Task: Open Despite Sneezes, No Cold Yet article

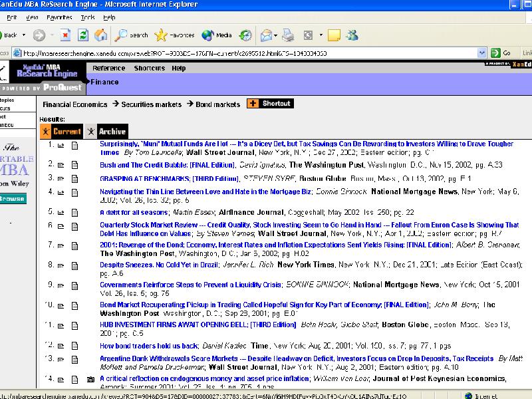Action: pos(160,265)
